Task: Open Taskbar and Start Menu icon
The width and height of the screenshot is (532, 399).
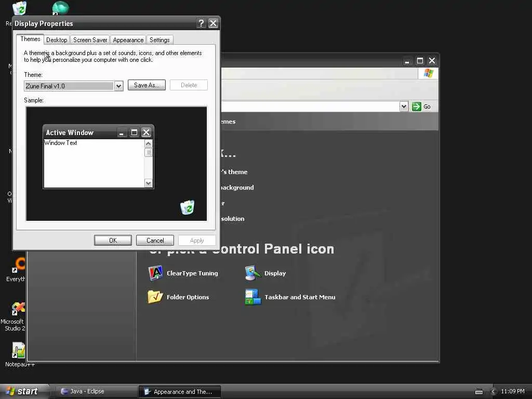Action: [290, 297]
